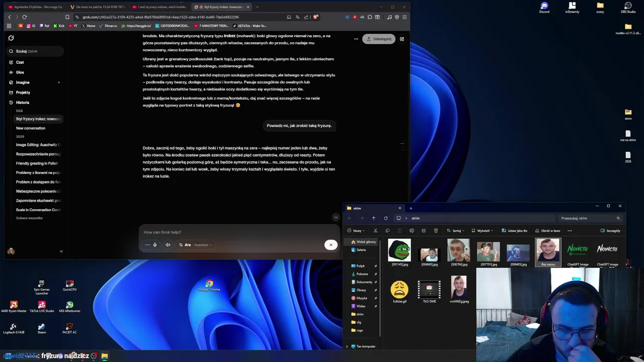
Task: Click the new chat pencil icon
Action: pos(402,39)
